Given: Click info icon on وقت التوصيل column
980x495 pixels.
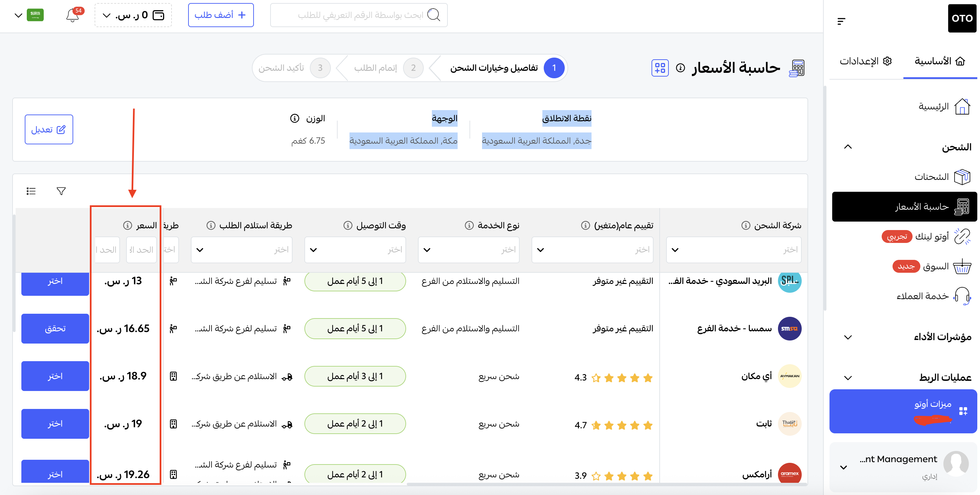Looking at the screenshot, I should 348,225.
